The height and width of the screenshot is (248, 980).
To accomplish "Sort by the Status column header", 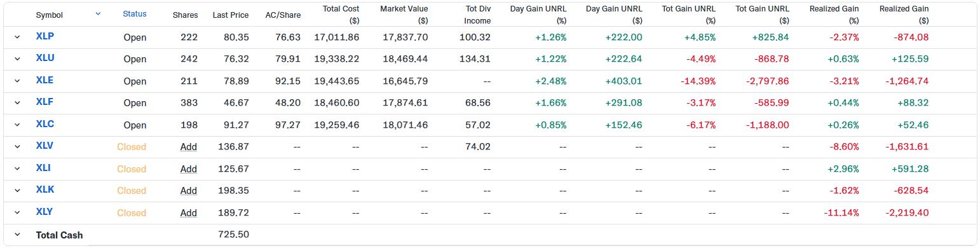I will click(135, 13).
